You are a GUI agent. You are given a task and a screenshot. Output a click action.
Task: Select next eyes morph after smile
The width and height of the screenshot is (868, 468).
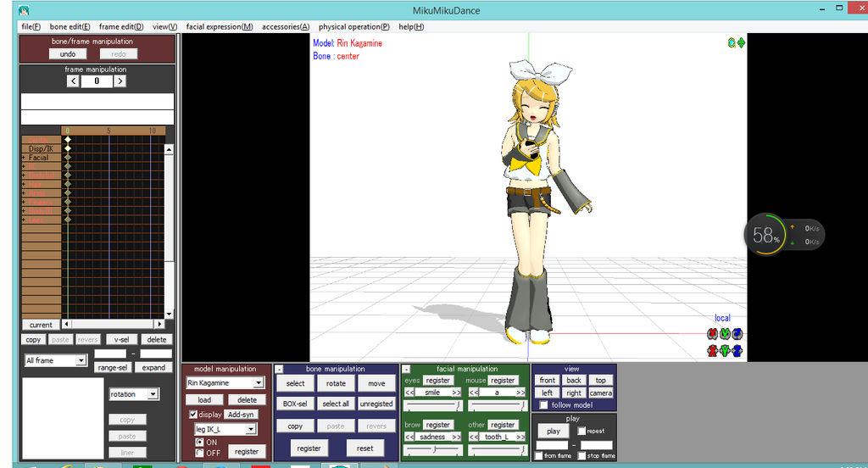point(456,393)
